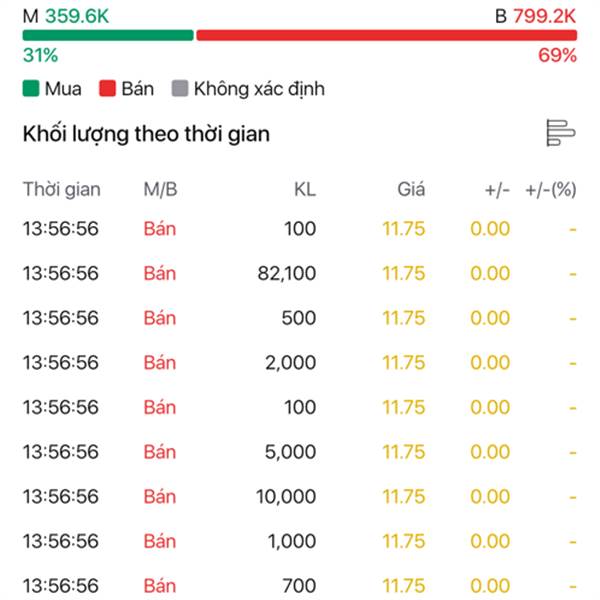Sort by the Thời gian column header

[62, 189]
